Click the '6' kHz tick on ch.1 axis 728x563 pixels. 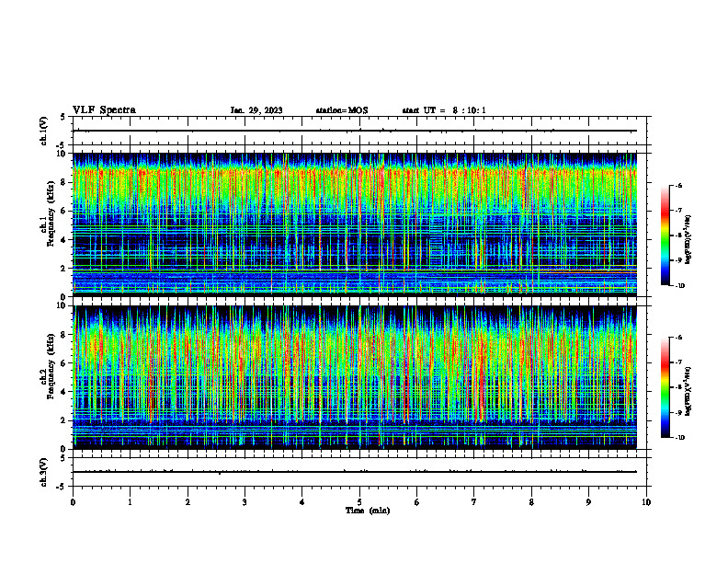(x=63, y=211)
